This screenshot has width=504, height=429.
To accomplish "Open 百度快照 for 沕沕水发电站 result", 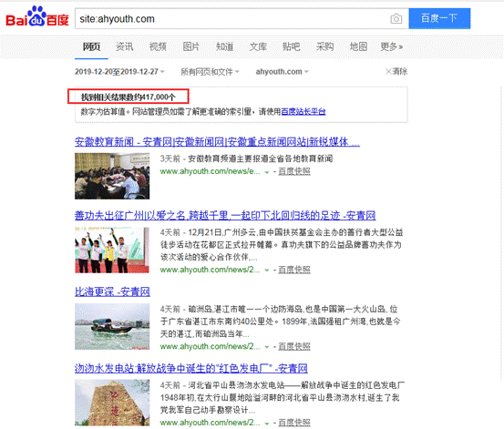I will (x=294, y=423).
